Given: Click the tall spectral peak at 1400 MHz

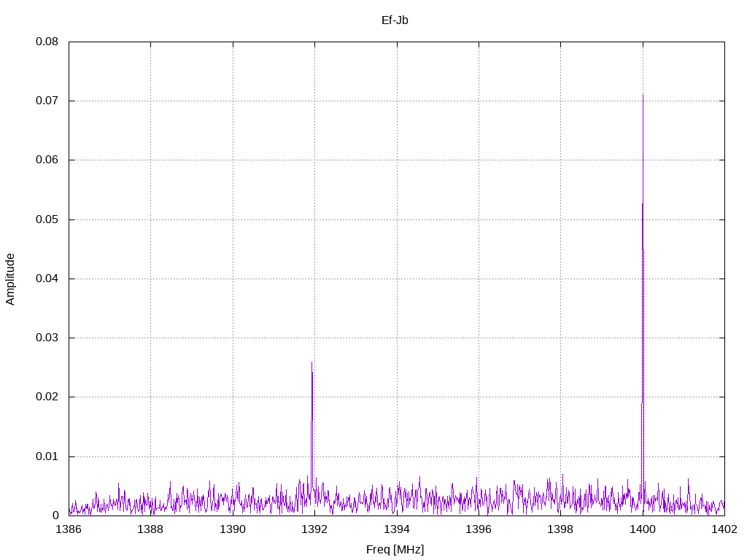Looking at the screenshot, I should (643, 305).
